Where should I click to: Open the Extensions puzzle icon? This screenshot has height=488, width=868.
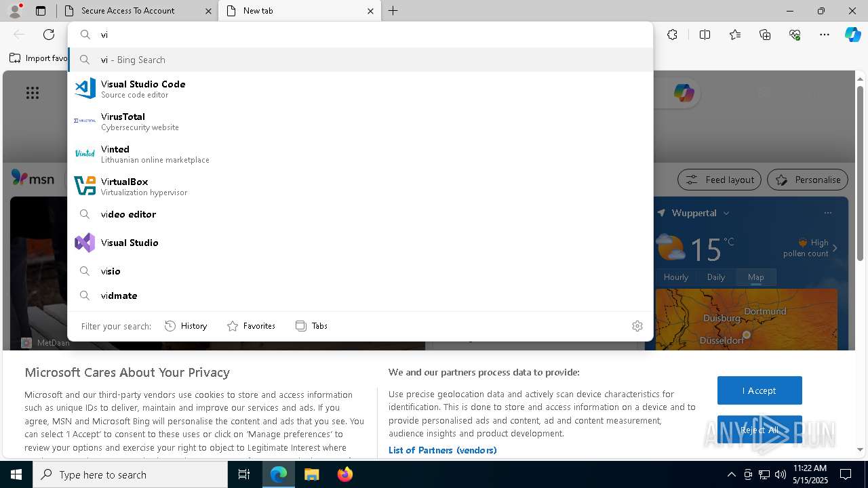(x=672, y=35)
